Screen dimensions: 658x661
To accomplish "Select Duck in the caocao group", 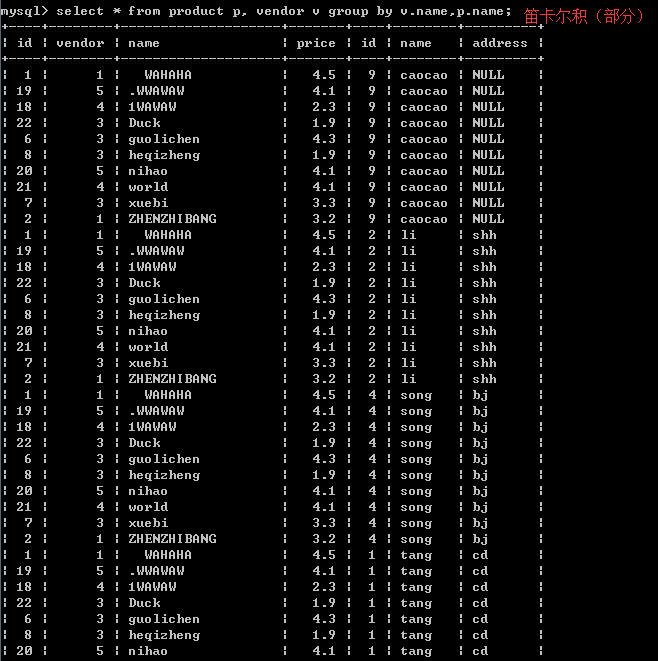I will (144, 123).
